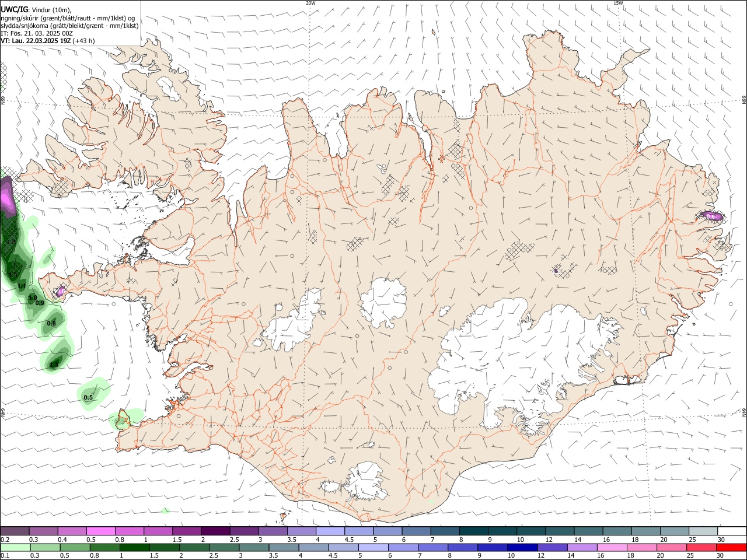Viewport: 747px width, 560px height.
Task: Select the dark teal 8–9 snow swatch
Action: pos(473,531)
